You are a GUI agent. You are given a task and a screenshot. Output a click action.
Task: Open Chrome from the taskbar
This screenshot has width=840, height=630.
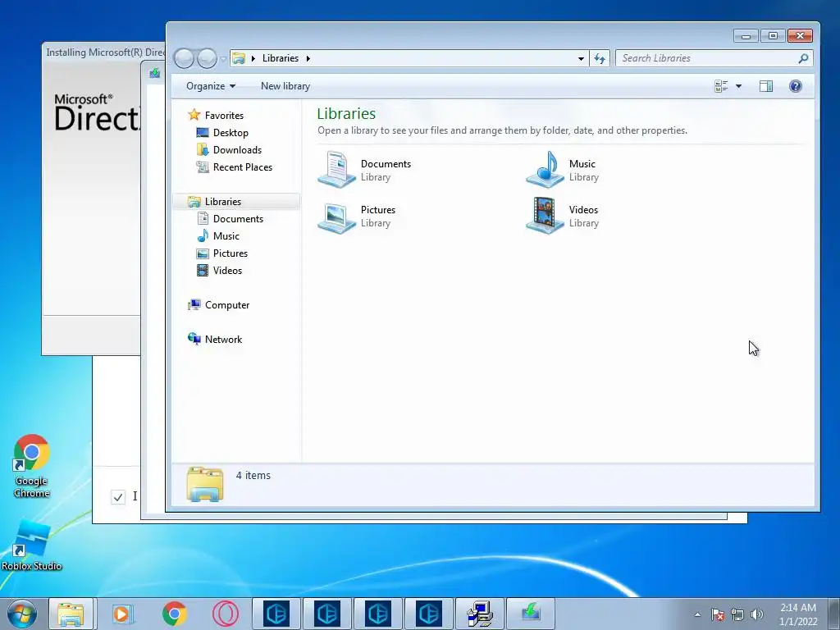[174, 614]
